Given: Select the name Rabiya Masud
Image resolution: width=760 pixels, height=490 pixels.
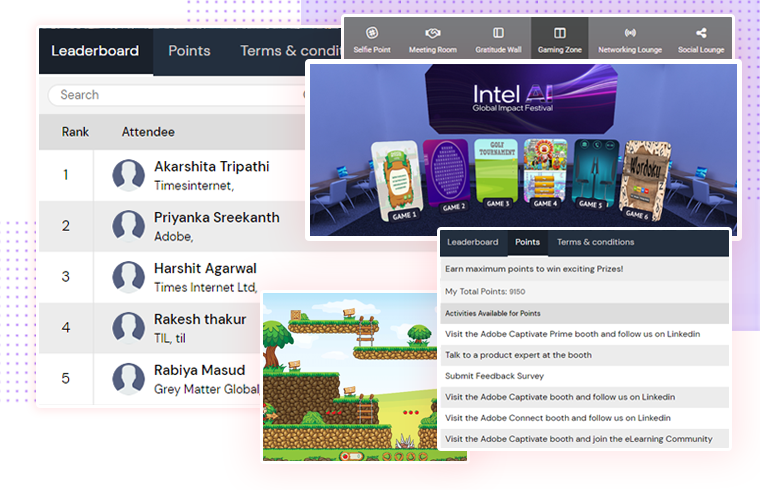Looking at the screenshot, I should click(200, 370).
